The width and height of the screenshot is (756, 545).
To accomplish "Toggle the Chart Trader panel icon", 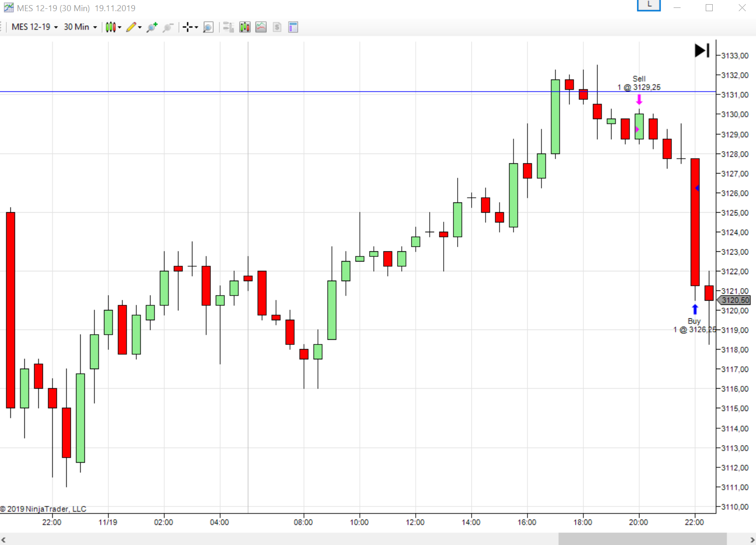I will coord(228,27).
